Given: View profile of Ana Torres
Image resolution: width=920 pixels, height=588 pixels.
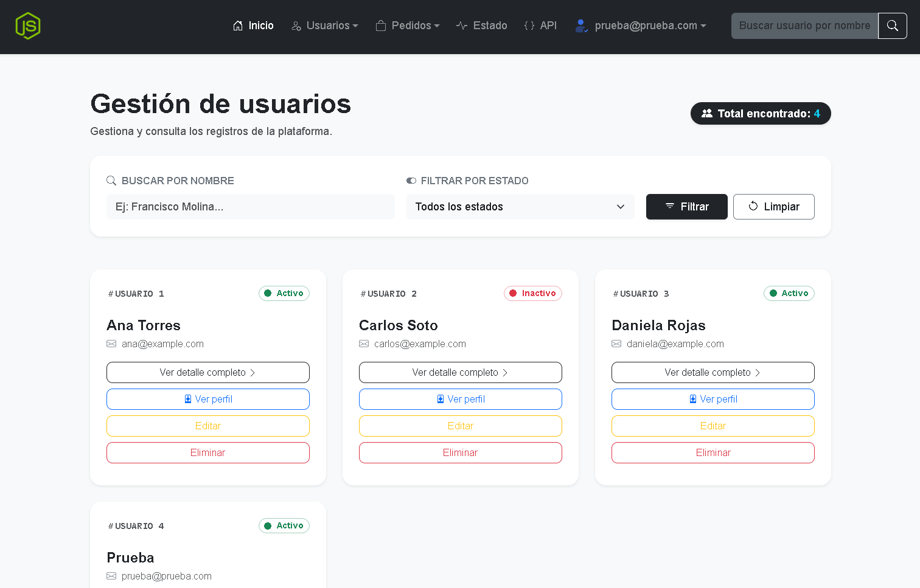Looking at the screenshot, I should click(208, 399).
